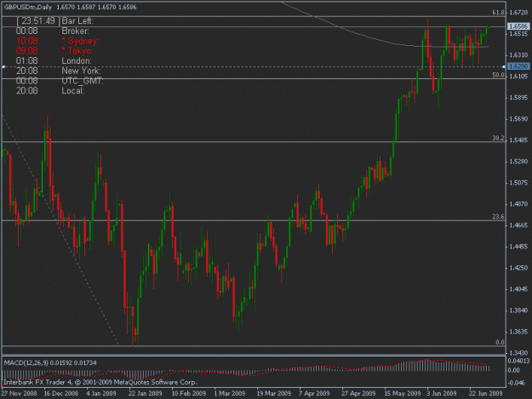Click the London session label

pos(77,60)
